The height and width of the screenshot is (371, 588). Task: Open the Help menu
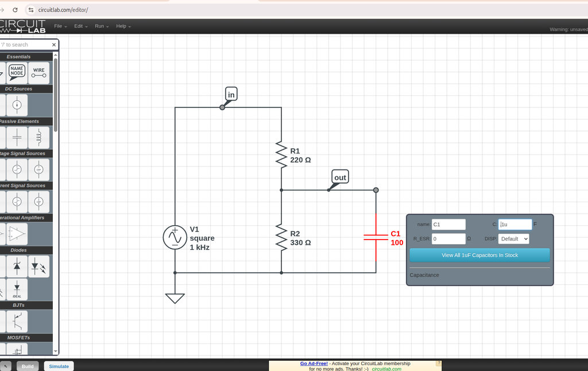click(123, 26)
